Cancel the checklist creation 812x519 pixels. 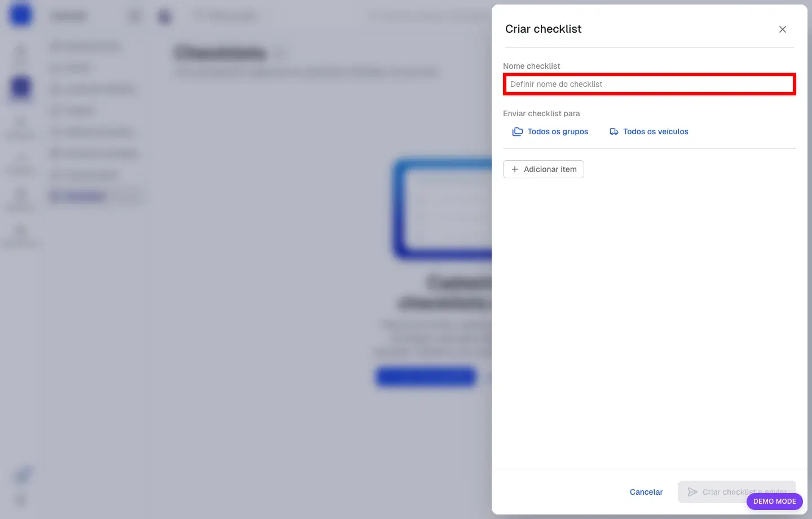(646, 492)
